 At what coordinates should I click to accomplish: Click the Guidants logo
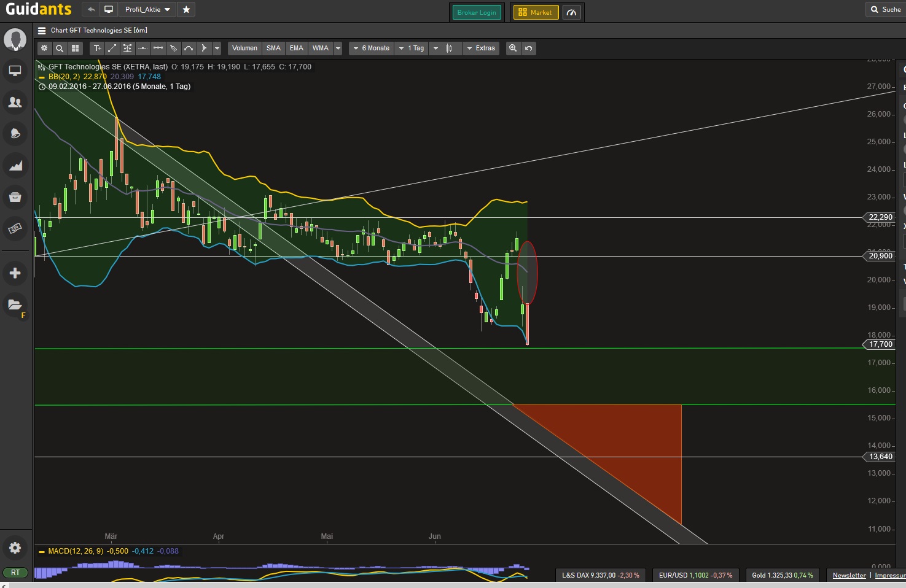(x=39, y=9)
